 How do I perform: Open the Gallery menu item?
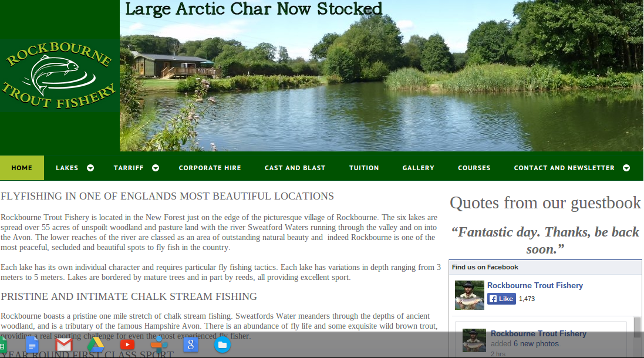pyautogui.click(x=418, y=168)
